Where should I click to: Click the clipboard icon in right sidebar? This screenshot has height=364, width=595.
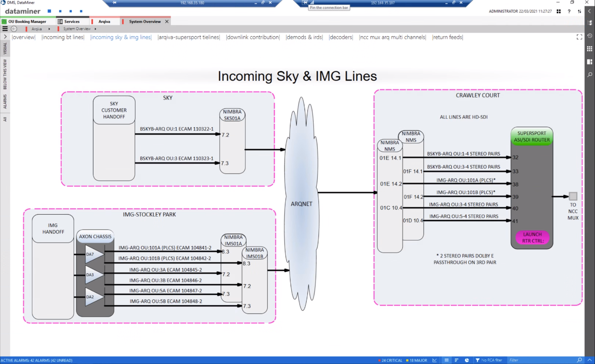pos(590,23)
